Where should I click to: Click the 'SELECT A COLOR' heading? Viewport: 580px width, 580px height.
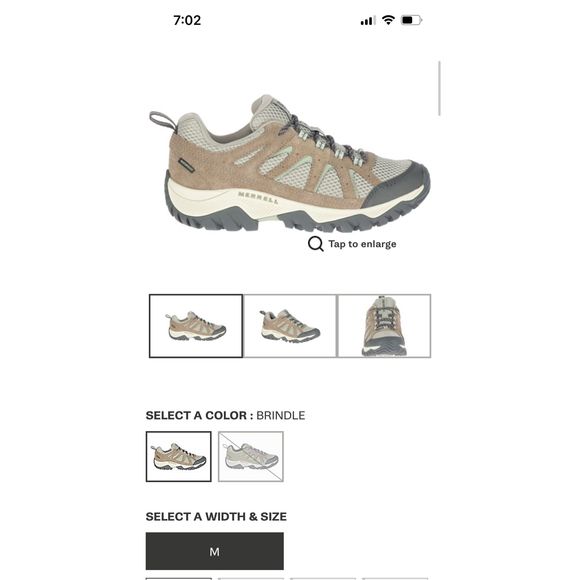[x=199, y=415]
